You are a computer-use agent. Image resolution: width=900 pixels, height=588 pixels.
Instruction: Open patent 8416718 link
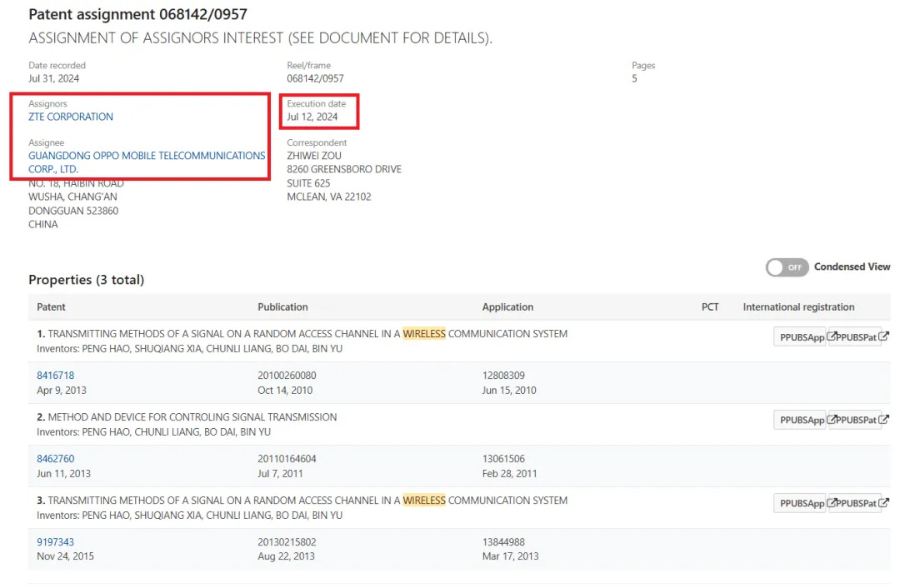point(55,376)
